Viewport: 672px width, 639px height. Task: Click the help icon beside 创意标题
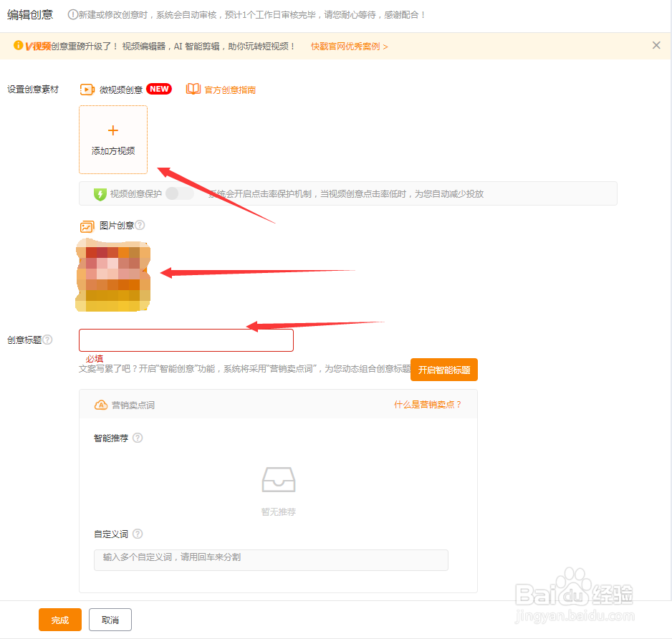point(47,340)
